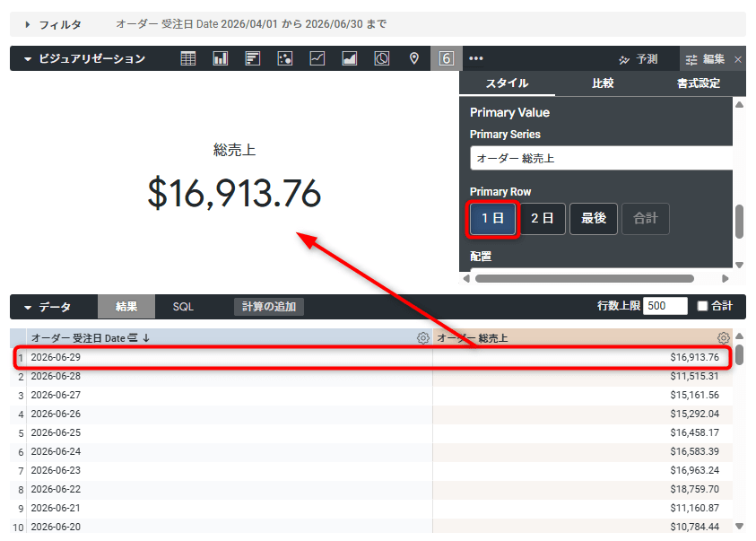756x541 pixels.
Task: Click data table scroll up arrow
Action: (739, 336)
